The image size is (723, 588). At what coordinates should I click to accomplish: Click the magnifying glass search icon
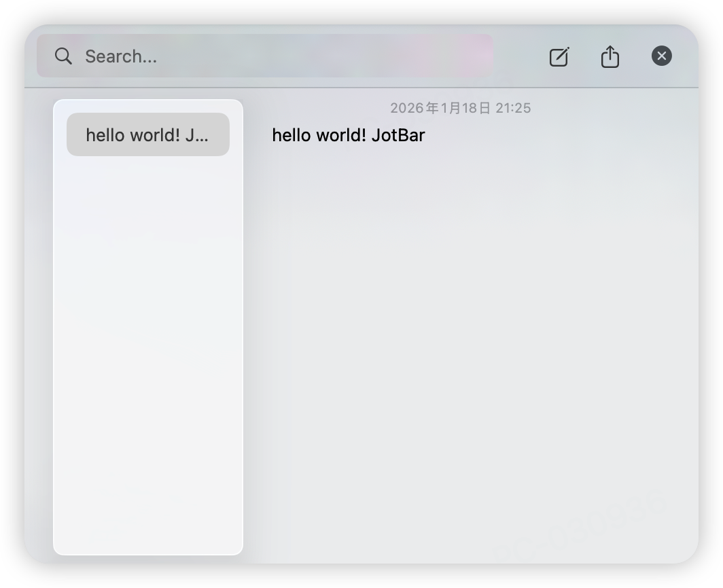pos(63,56)
